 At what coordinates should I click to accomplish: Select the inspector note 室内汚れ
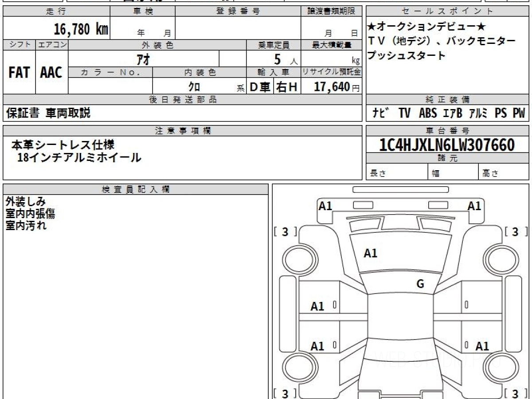26,226
